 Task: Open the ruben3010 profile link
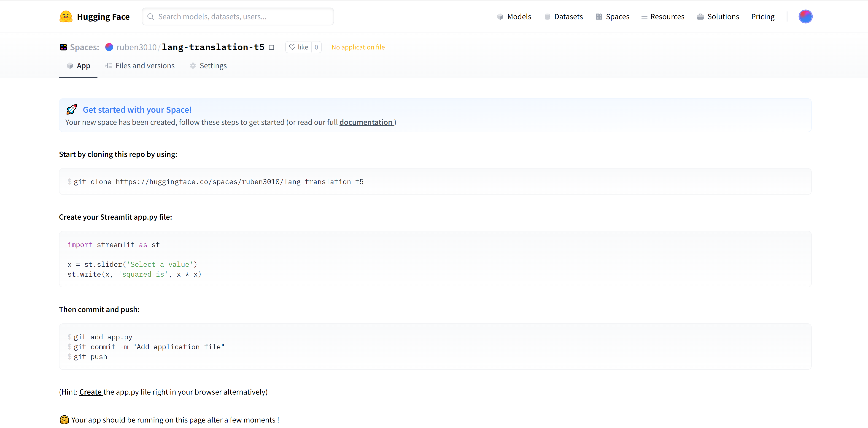(x=136, y=47)
